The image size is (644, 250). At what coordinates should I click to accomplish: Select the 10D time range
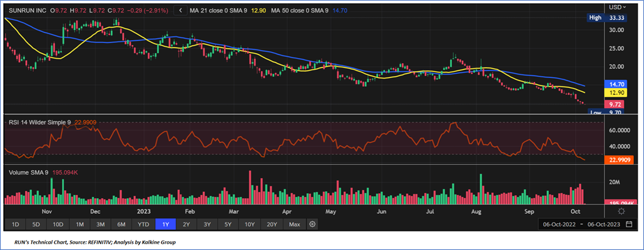click(58, 224)
